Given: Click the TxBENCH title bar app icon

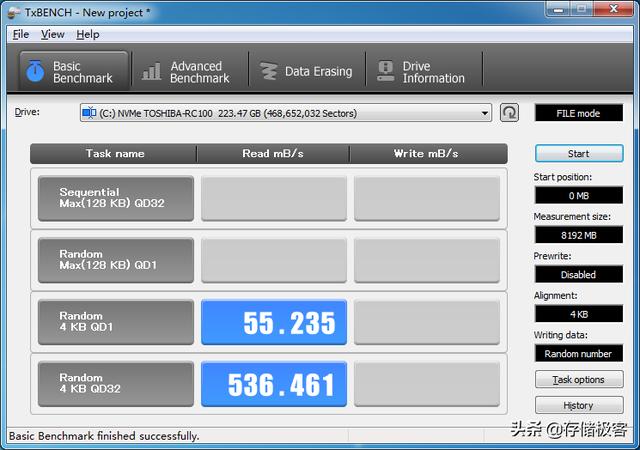Looking at the screenshot, I should click(14, 13).
